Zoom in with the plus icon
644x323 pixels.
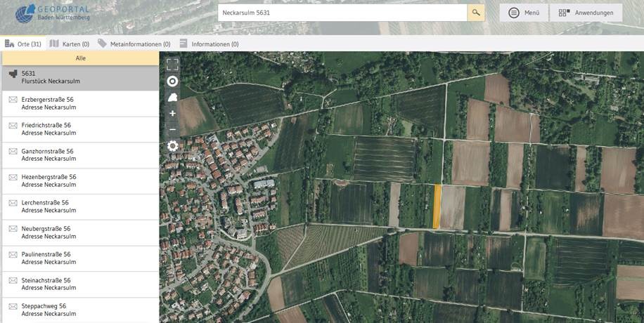[x=172, y=114]
